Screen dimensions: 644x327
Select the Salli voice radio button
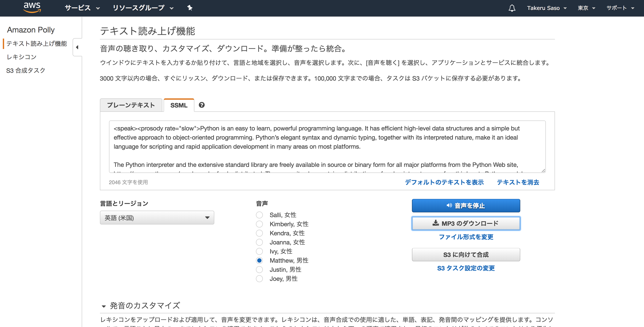[x=259, y=215]
